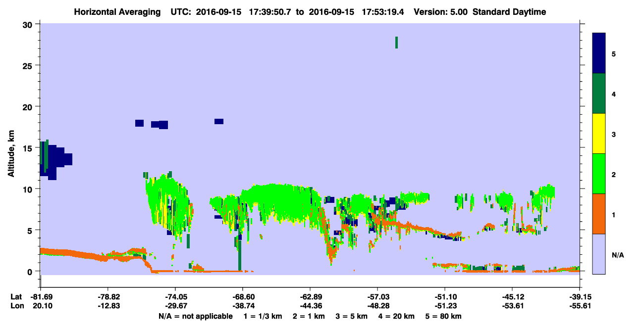This screenshot has width=644, height=330.
Task: Click the color bar label 'N/A'
Action: click(x=617, y=255)
